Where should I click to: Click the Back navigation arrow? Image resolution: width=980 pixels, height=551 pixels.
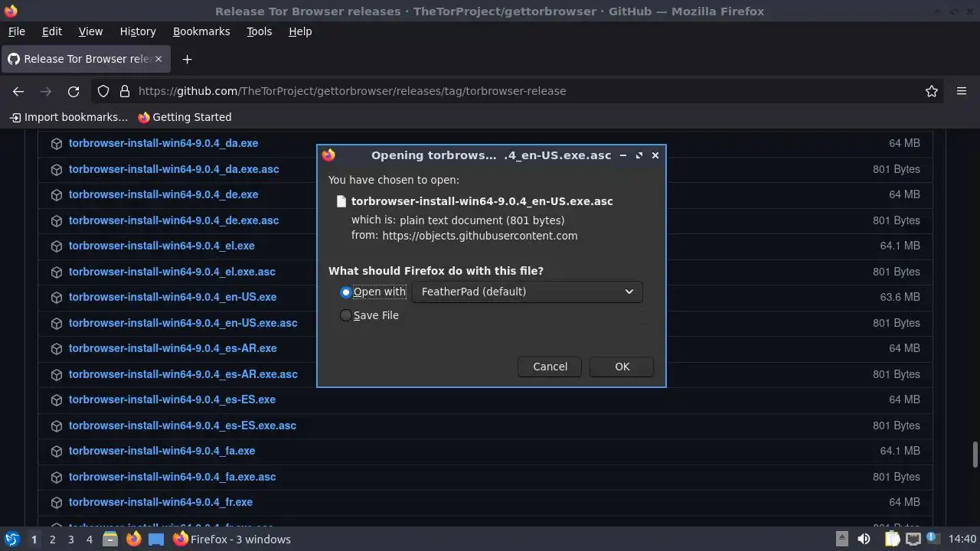coord(18,91)
